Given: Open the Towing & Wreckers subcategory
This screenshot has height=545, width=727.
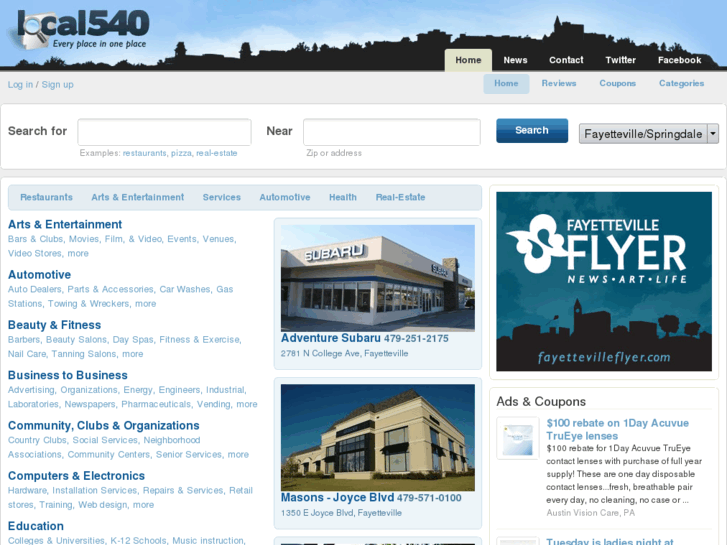Looking at the screenshot, I should [x=89, y=303].
